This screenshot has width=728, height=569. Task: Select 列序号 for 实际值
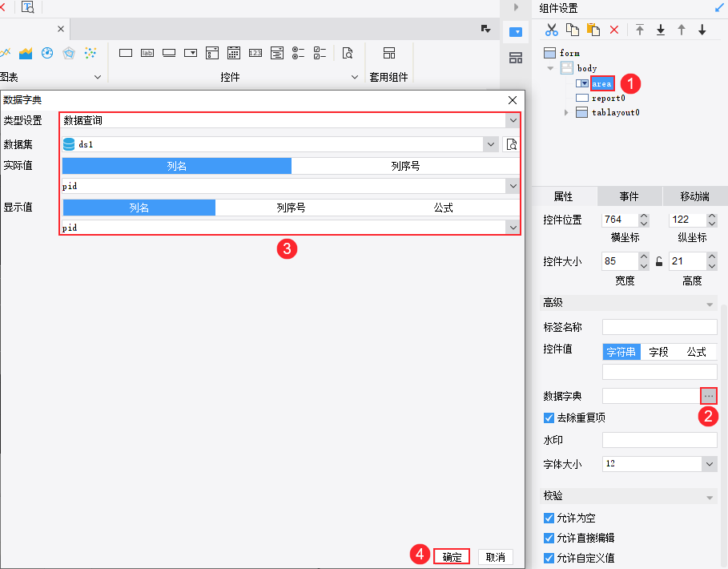(405, 166)
